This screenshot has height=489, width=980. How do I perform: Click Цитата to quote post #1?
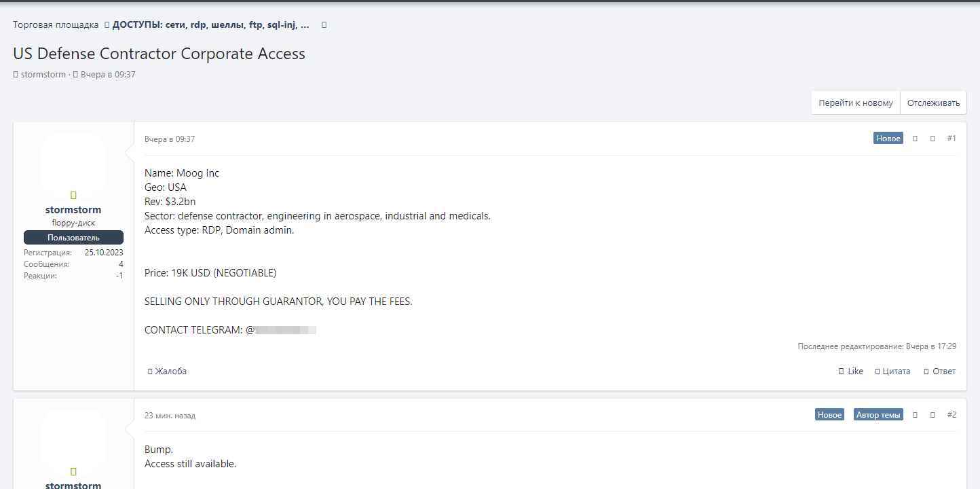click(892, 372)
